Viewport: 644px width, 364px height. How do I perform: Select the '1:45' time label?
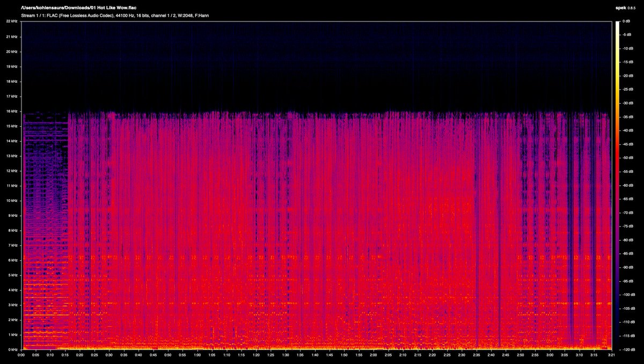point(330,355)
